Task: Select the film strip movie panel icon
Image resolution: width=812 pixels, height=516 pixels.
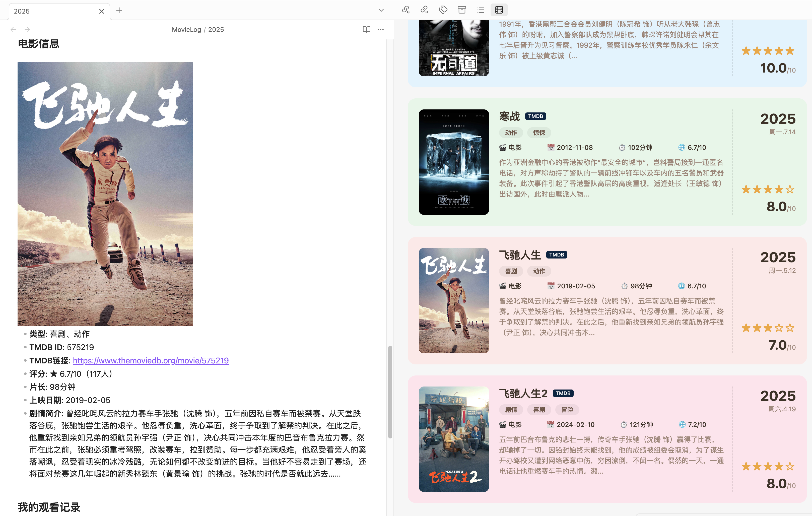Action: (499, 10)
